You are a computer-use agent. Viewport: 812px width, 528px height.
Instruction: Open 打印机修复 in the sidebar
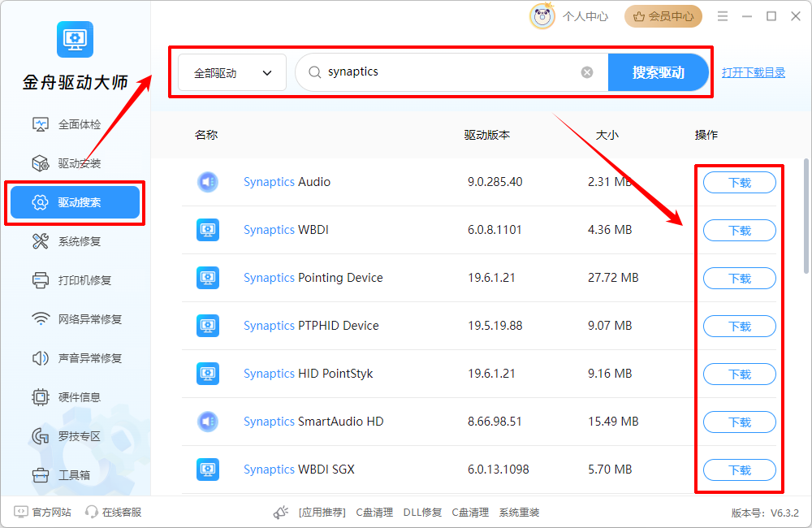pyautogui.click(x=75, y=280)
